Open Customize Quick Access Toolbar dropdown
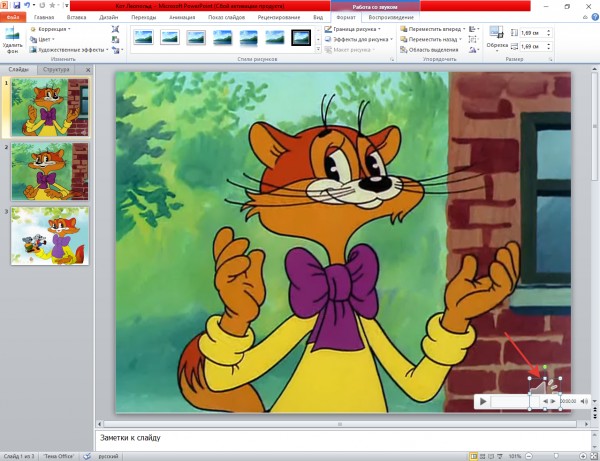Image resolution: width=600 pixels, height=461 pixels. point(66,6)
